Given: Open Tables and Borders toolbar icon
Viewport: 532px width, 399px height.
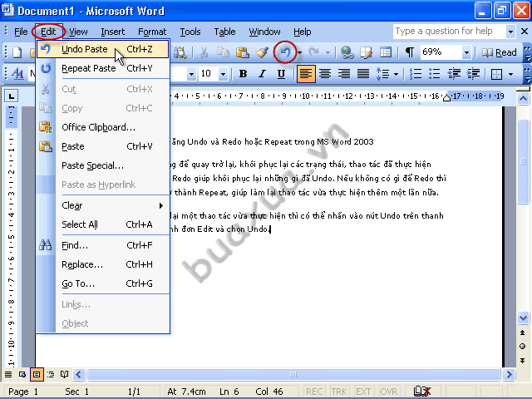Looking at the screenshot, I should click(366, 52).
